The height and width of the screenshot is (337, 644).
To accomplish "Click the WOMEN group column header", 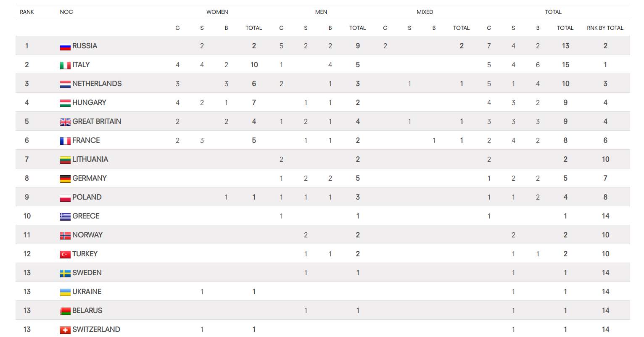I will (217, 12).
